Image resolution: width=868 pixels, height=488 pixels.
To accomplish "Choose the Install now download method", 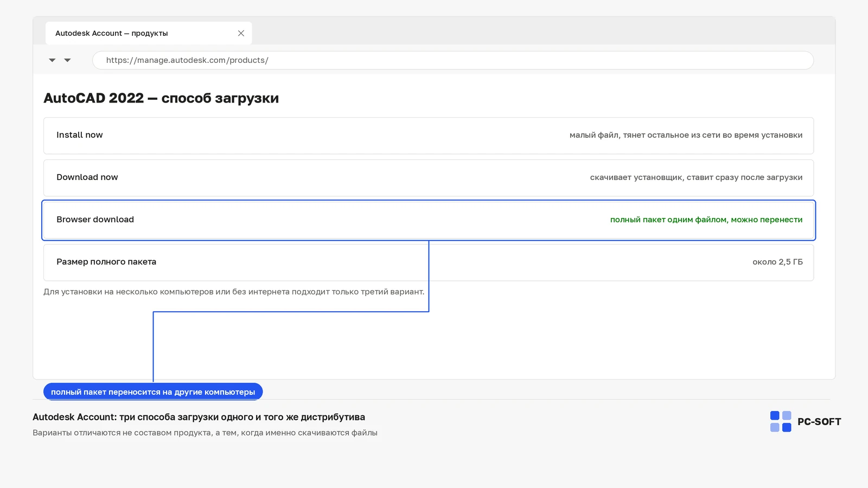I will tap(429, 136).
